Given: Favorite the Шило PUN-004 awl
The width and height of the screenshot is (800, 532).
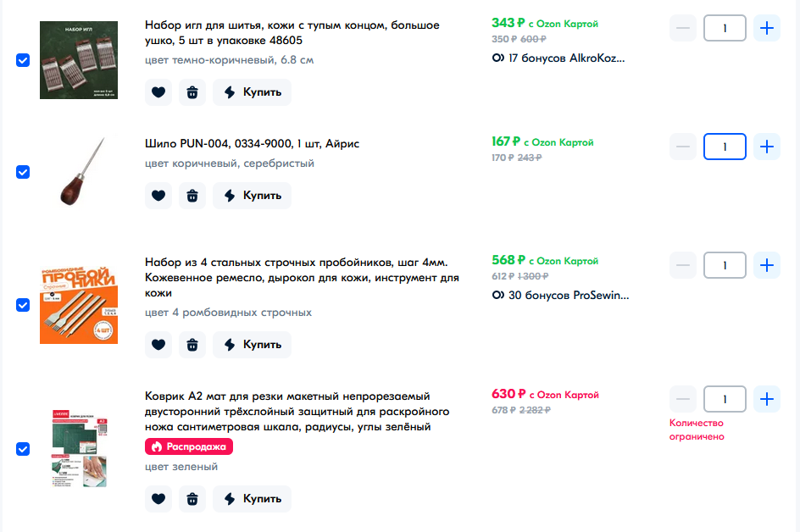Looking at the screenshot, I should click(158, 196).
